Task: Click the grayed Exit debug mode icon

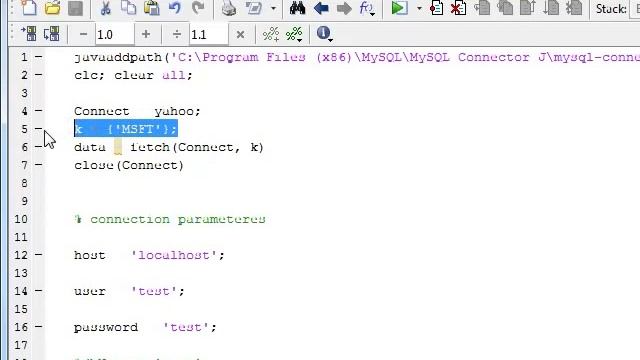Action: pos(575,8)
